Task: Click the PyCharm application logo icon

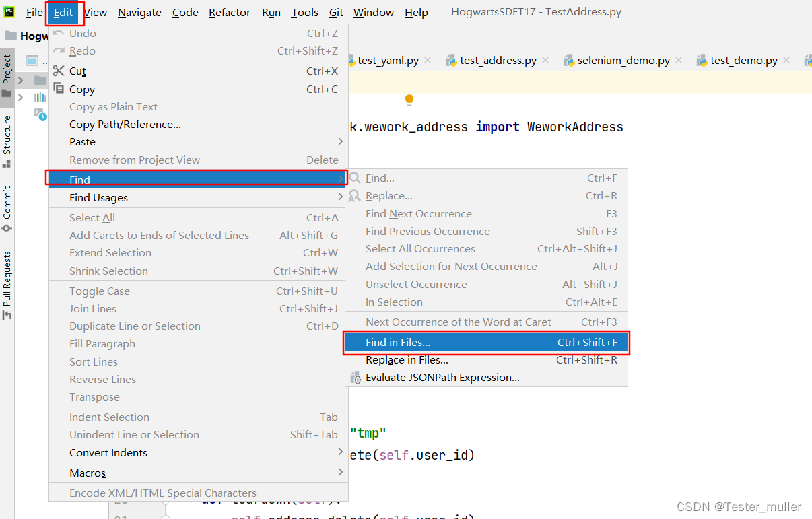Action: pos(9,11)
